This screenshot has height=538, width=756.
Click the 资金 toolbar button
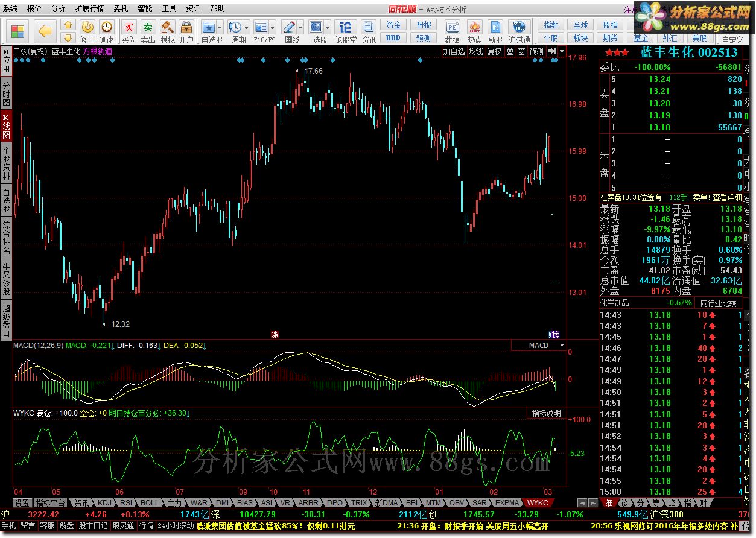click(x=393, y=25)
